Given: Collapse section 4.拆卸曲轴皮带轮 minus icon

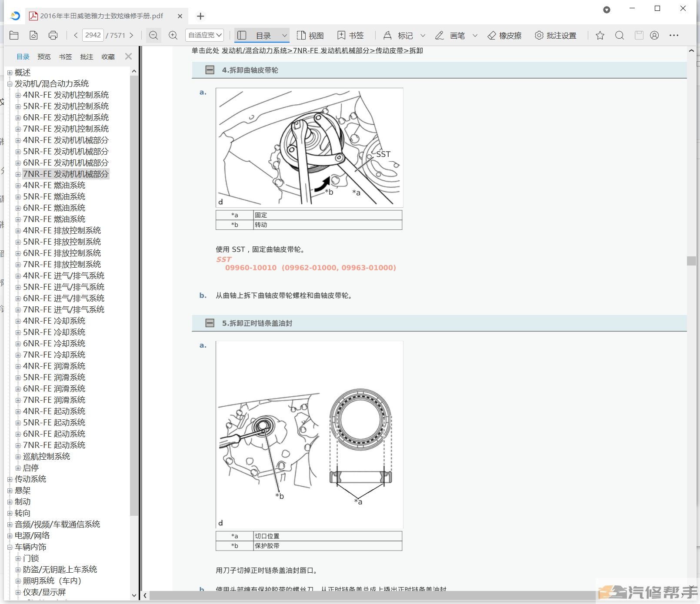Looking at the screenshot, I should coord(210,70).
